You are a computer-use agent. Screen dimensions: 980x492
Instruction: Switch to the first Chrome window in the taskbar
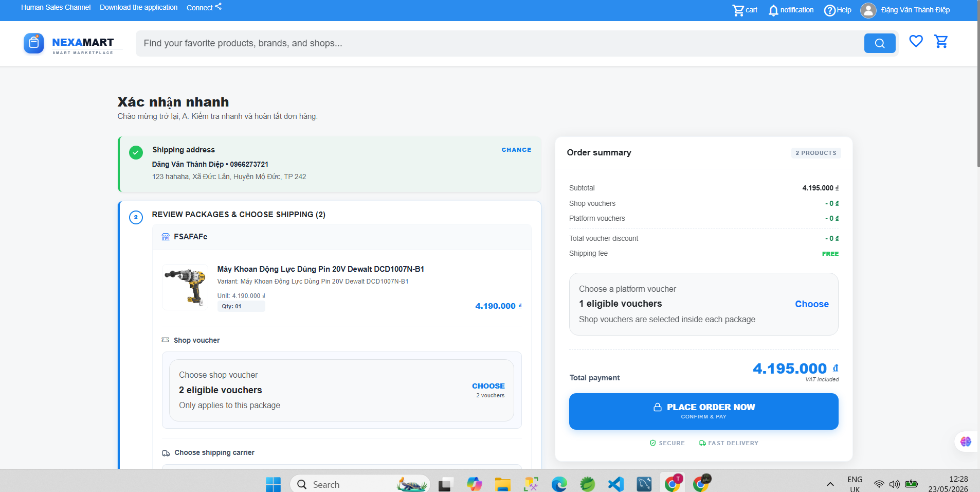(x=673, y=483)
